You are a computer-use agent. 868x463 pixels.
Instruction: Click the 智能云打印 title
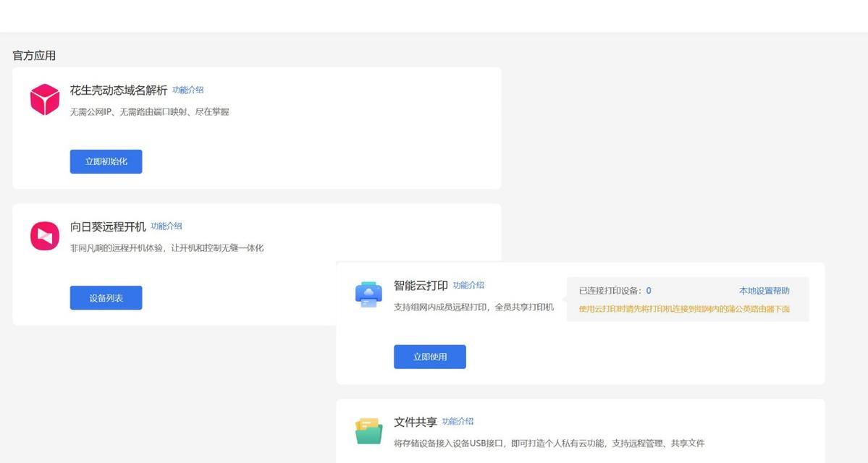click(x=421, y=286)
